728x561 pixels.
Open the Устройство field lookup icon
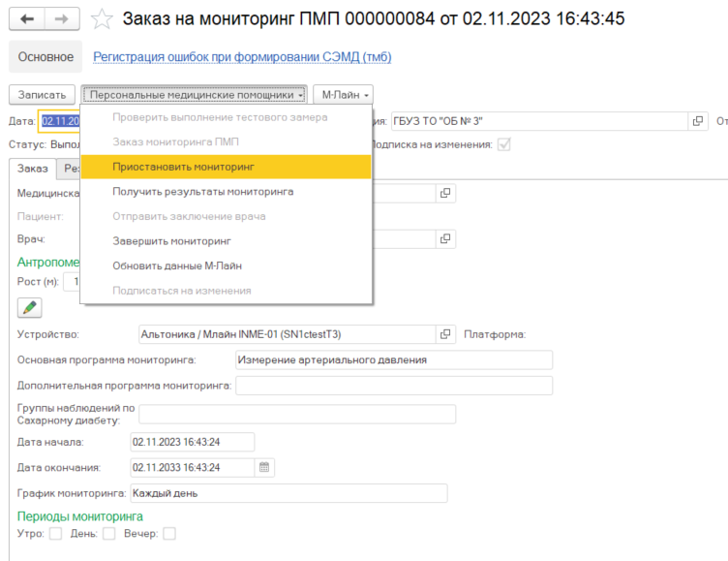pyautogui.click(x=445, y=334)
